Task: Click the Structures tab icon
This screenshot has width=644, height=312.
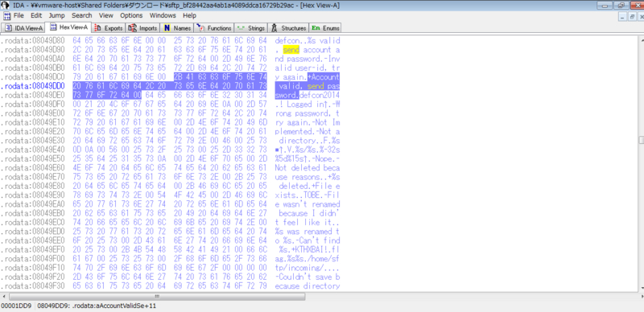Action: tap(274, 28)
